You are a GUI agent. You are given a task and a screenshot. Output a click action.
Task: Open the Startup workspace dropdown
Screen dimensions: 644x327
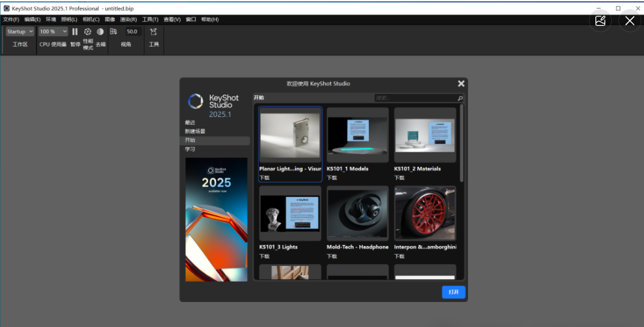pyautogui.click(x=20, y=32)
